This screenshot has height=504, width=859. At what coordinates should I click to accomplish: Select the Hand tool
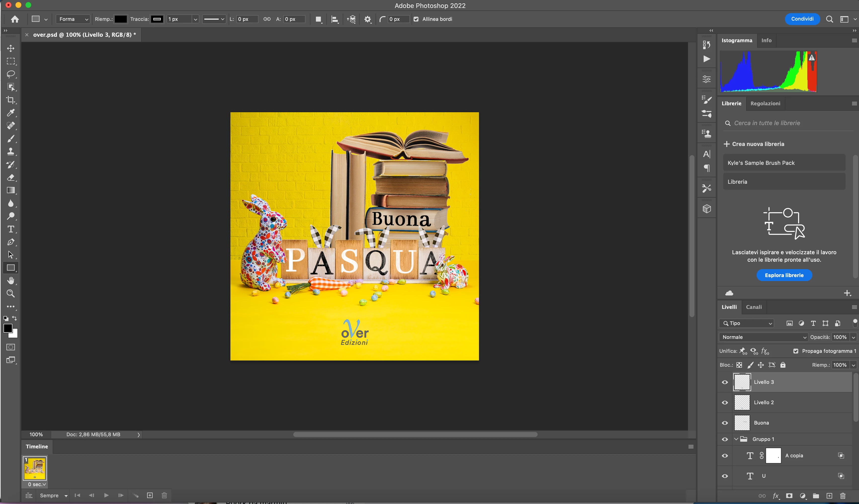pyautogui.click(x=11, y=281)
